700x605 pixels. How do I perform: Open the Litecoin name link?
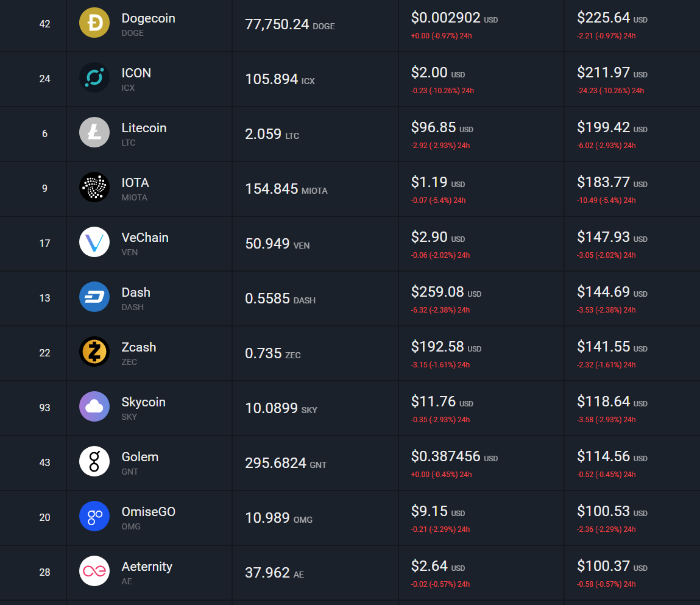point(144,128)
